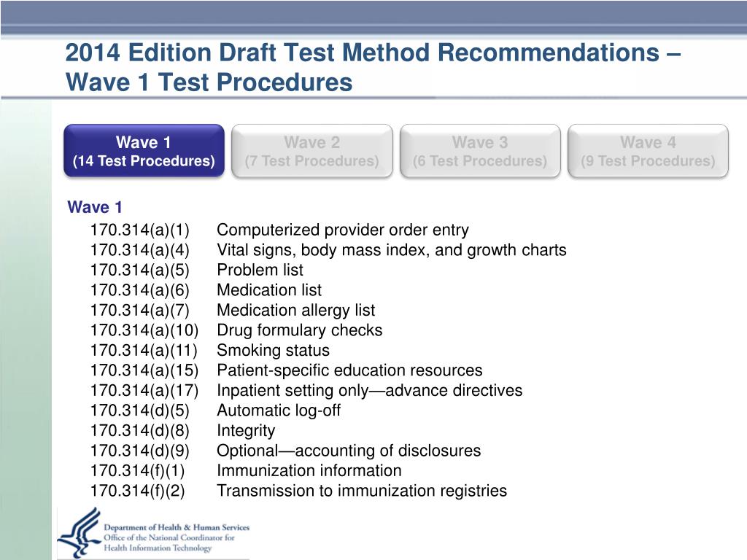Screen dimensions: 747x560
Task: Select Drug formulary checks line
Action: tap(299, 330)
